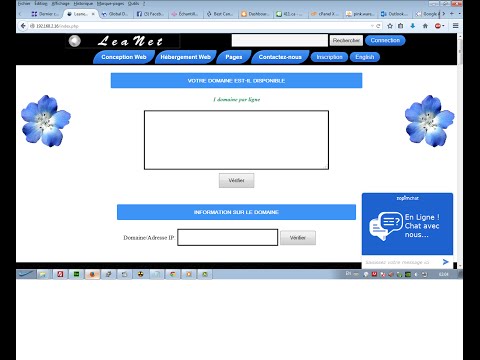Switch to the cPanel X tab

point(325,14)
